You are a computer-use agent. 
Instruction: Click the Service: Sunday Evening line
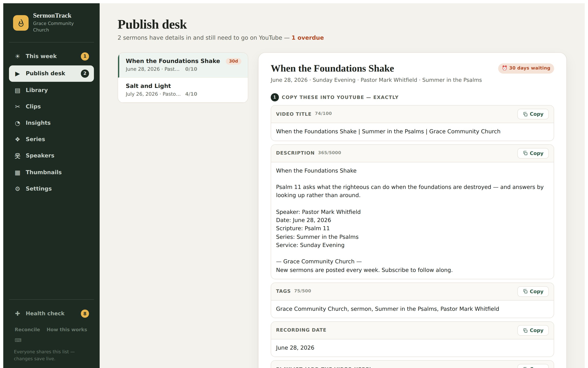point(310,245)
